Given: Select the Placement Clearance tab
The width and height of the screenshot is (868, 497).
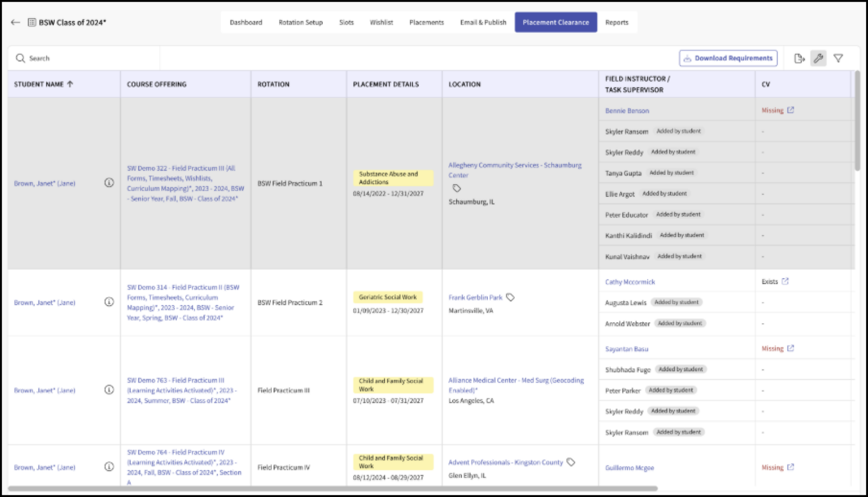Looking at the screenshot, I should [556, 22].
